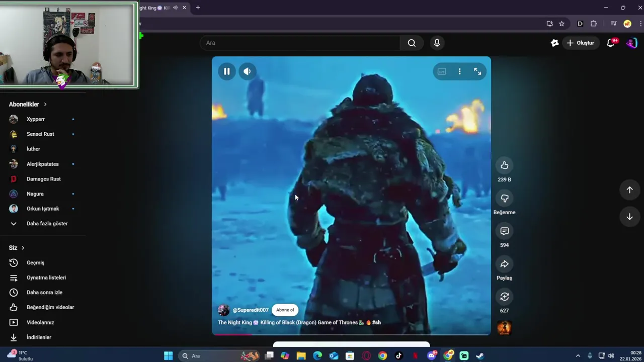Bookmark this page with the star

coord(561,24)
